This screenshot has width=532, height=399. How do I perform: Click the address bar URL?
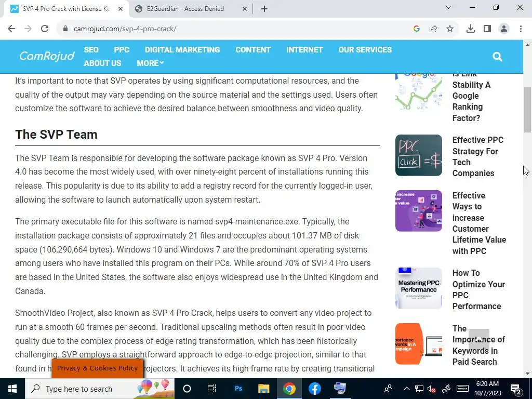click(x=125, y=29)
